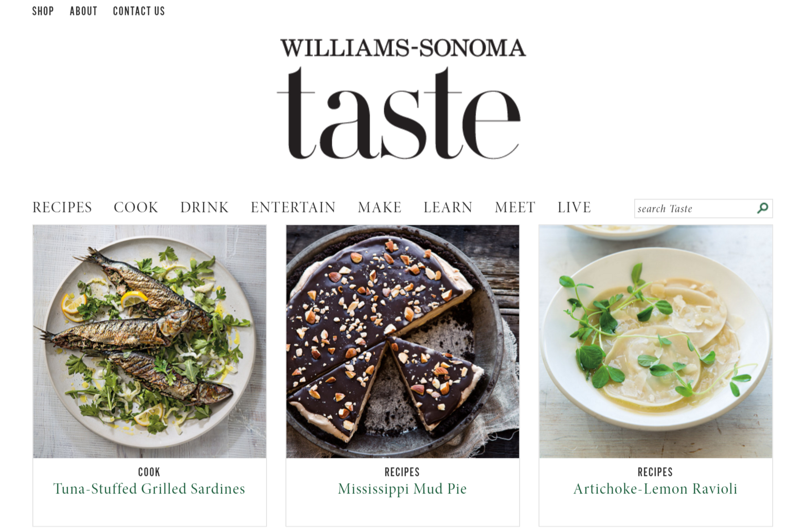
Task: Open the Shop link
Action: click(x=43, y=11)
